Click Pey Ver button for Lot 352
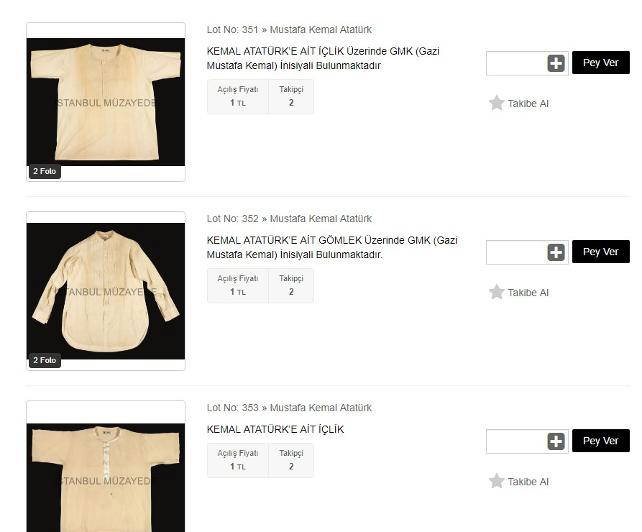This screenshot has width=642, height=532. click(601, 251)
